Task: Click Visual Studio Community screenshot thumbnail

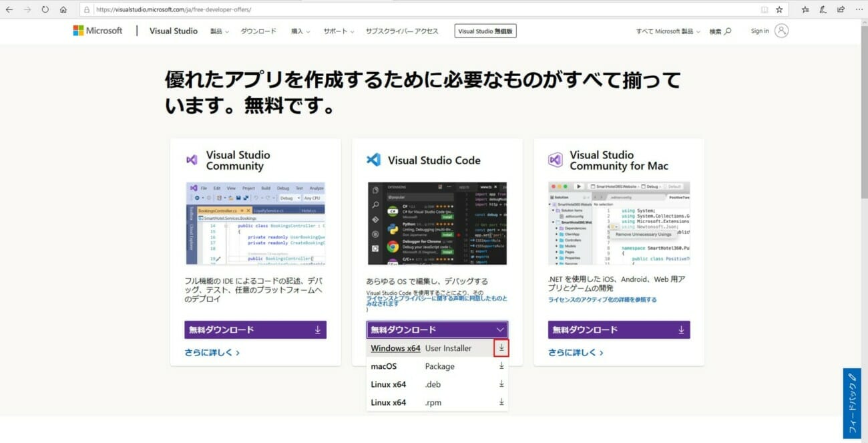Action: pyautogui.click(x=255, y=223)
